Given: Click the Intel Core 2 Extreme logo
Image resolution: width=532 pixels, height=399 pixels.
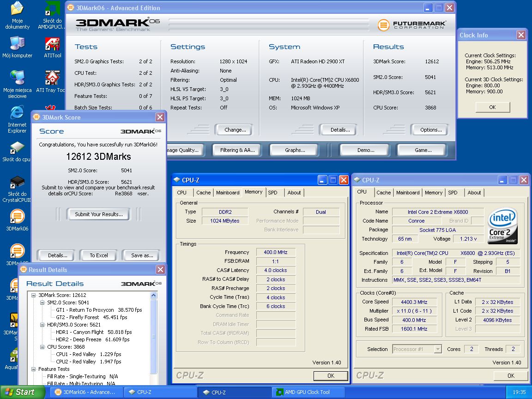Looking at the screenshot, I should click(x=502, y=226).
